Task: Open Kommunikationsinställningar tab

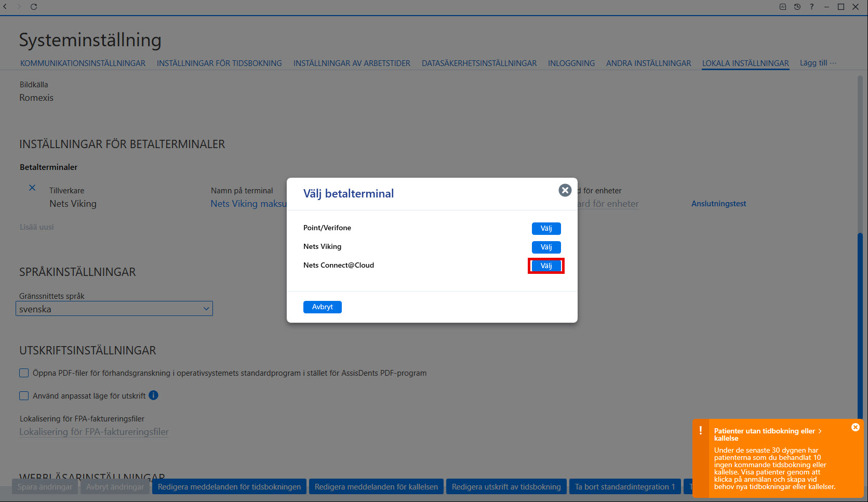Action: 83,63
